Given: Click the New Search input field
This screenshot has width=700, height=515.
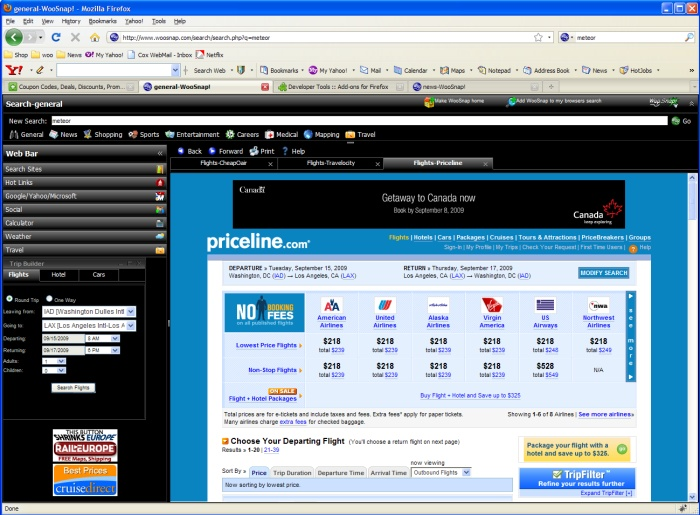Looking at the screenshot, I should (359, 121).
